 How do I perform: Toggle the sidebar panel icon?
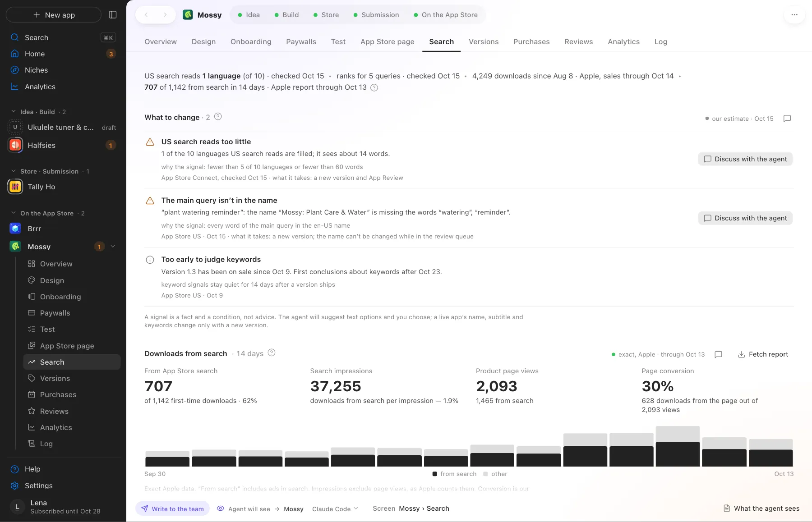pos(113,15)
